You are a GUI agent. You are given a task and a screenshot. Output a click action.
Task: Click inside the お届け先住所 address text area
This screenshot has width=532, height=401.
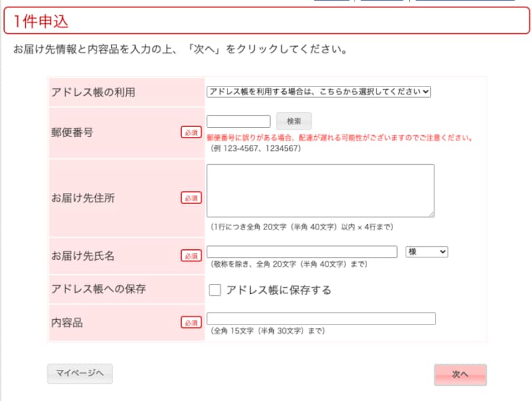pyautogui.click(x=319, y=190)
